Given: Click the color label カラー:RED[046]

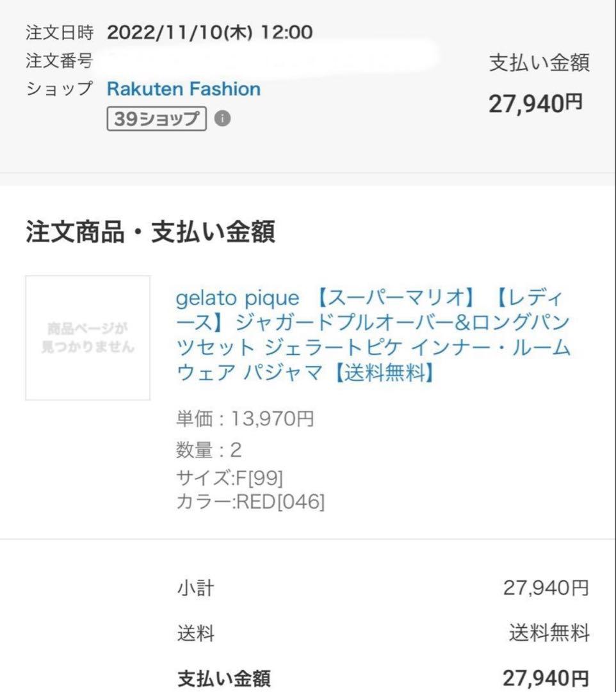Looking at the screenshot, I should coord(250,500).
